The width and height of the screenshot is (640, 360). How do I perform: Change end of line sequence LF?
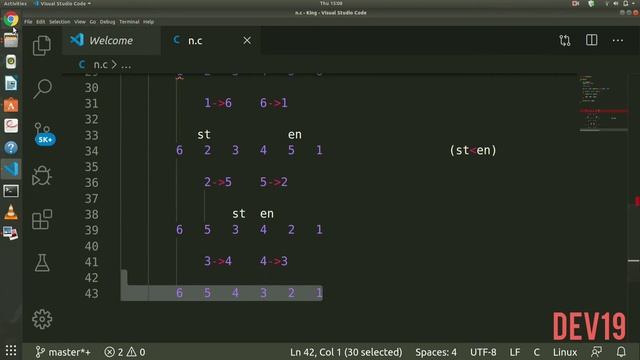click(x=515, y=352)
